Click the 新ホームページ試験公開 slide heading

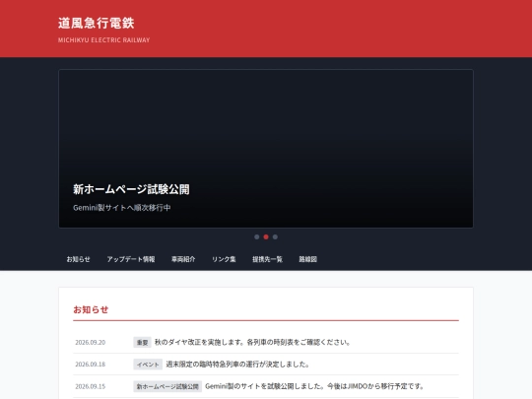(x=131, y=189)
